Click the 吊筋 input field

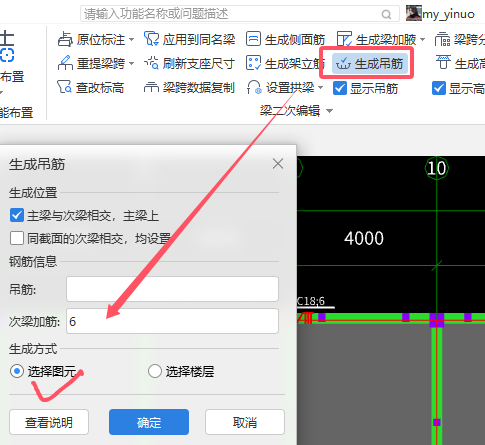[x=172, y=289]
